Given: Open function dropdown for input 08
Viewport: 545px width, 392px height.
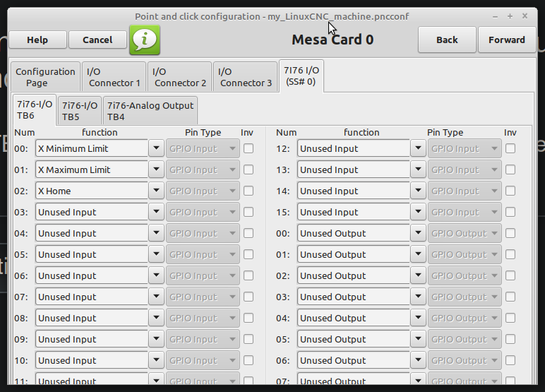Looking at the screenshot, I should coord(157,319).
